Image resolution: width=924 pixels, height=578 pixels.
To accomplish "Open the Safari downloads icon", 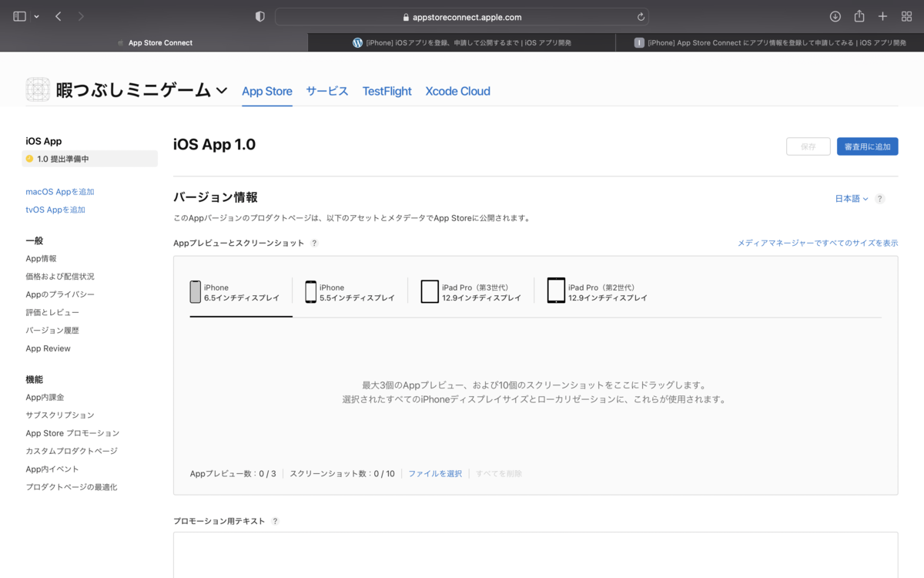I will [x=835, y=16].
